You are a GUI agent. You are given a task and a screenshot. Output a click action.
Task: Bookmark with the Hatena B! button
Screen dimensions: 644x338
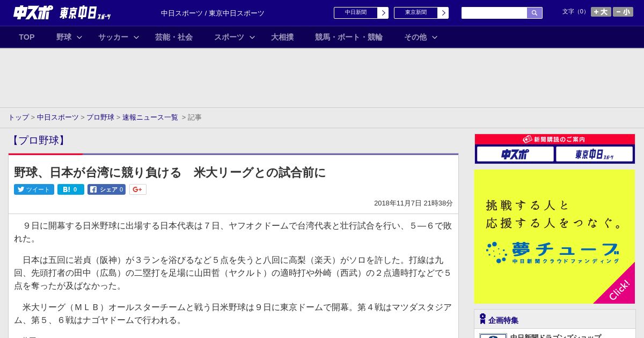click(71, 189)
